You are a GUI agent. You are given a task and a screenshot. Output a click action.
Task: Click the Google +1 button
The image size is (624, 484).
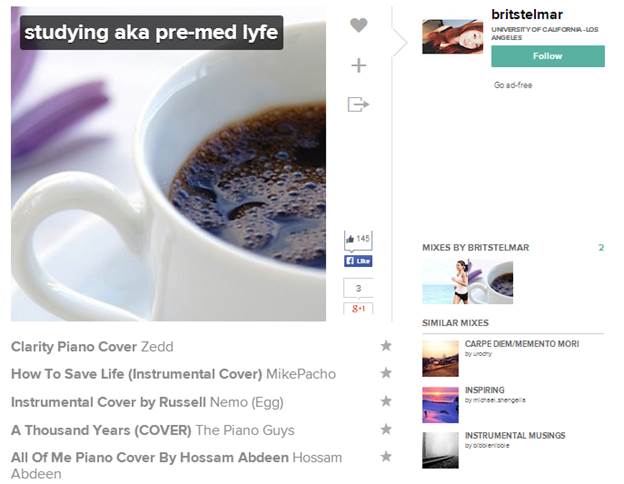[358, 308]
